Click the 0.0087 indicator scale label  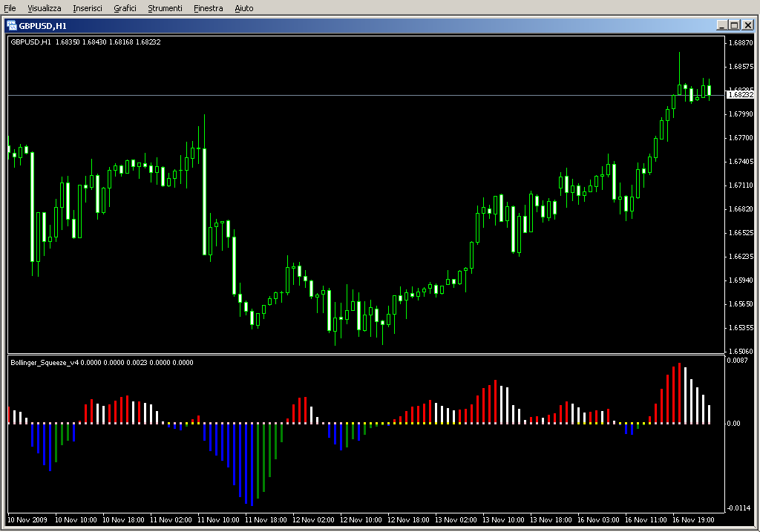(737, 361)
